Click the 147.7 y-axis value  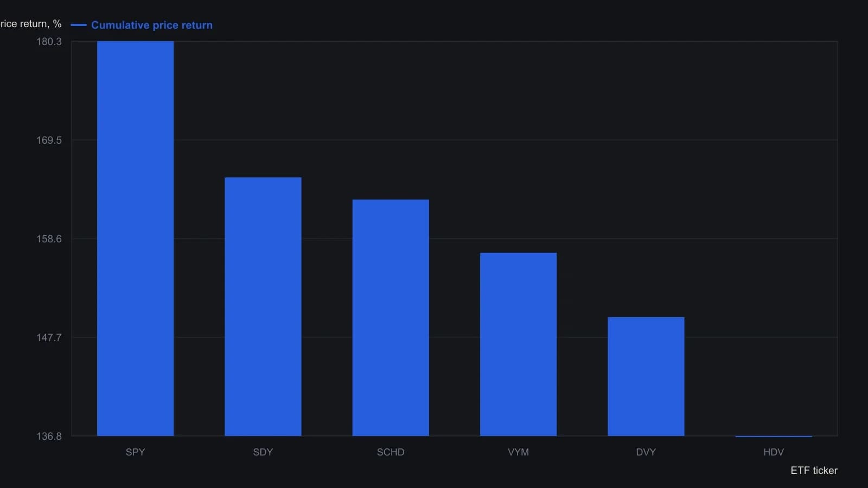click(49, 338)
